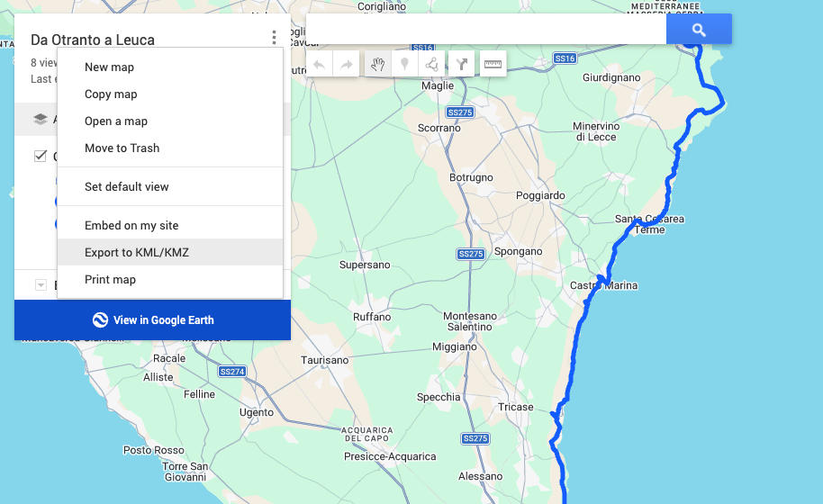Click View in Google Earth button
This screenshot has width=823, height=504.
coord(152,319)
